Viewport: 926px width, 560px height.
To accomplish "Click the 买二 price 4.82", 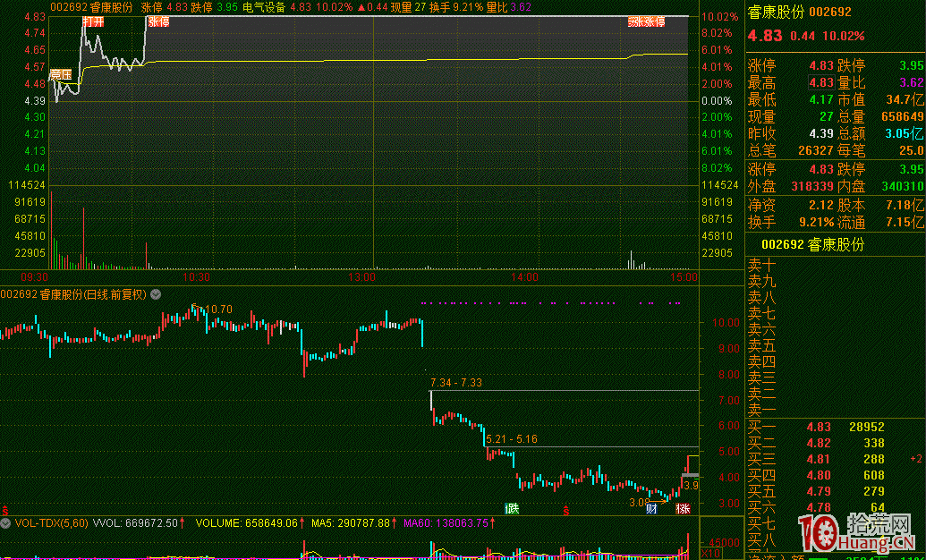I will pyautogui.click(x=819, y=443).
